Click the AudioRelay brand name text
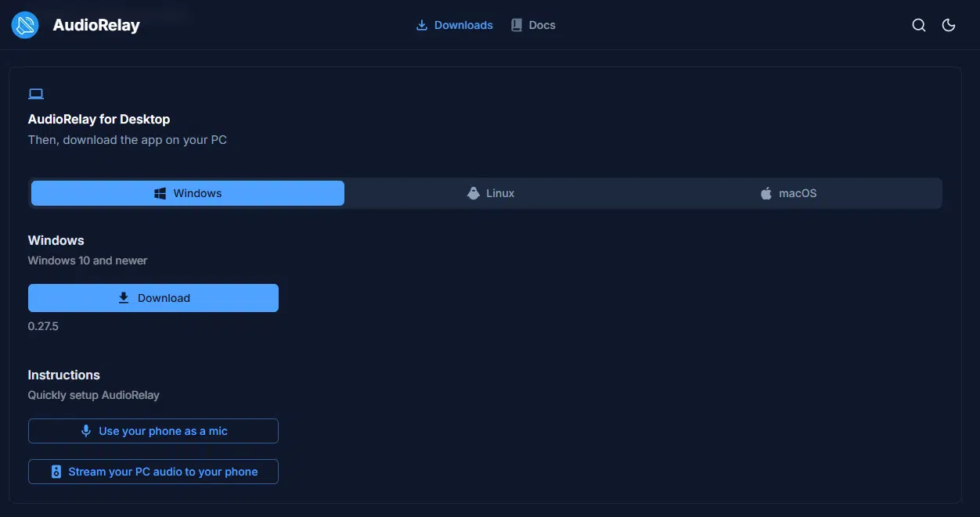This screenshot has height=517, width=980. point(96,25)
